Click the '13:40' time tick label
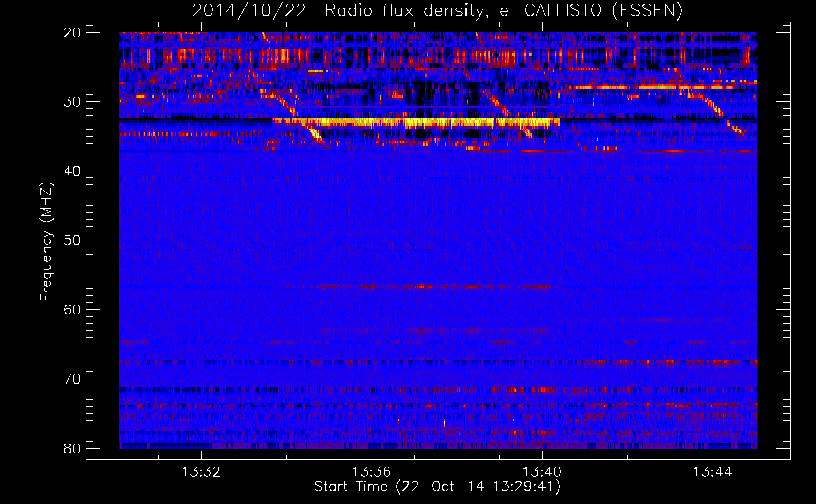The height and width of the screenshot is (504, 816). pos(542,472)
